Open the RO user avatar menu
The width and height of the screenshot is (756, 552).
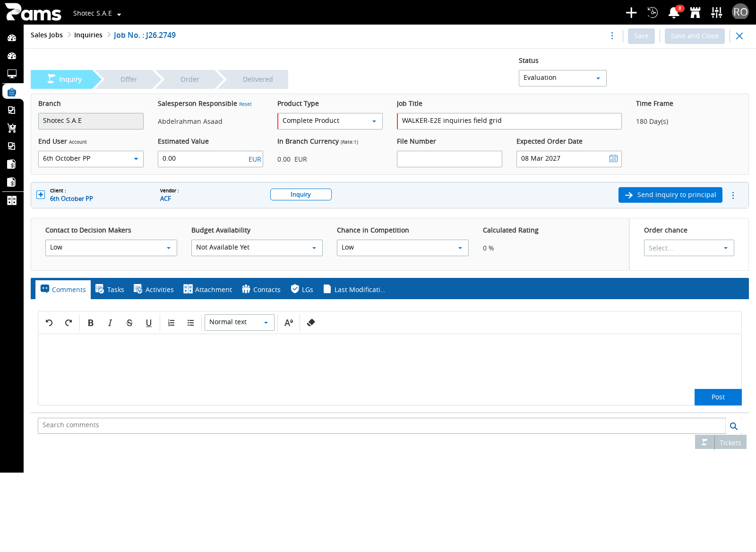[x=740, y=12]
